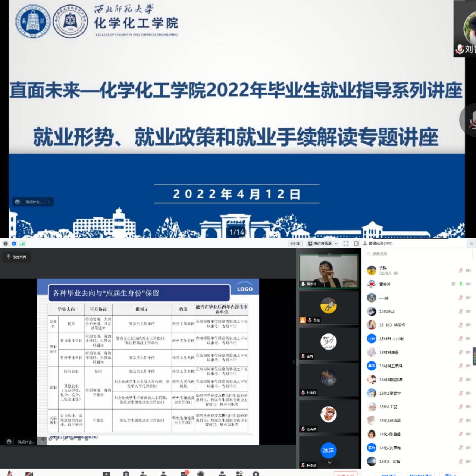Open the 演讲者视图 view dropdown

point(322,244)
